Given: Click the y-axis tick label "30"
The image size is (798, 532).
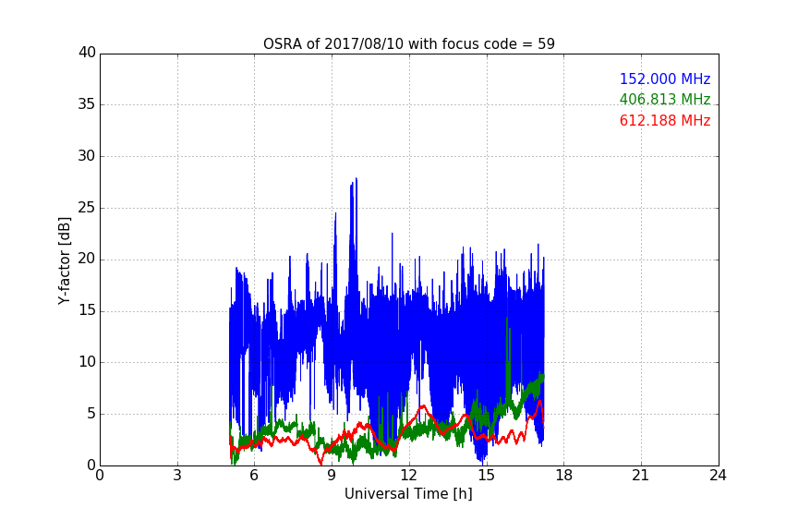Looking at the screenshot, I should 87,156.
